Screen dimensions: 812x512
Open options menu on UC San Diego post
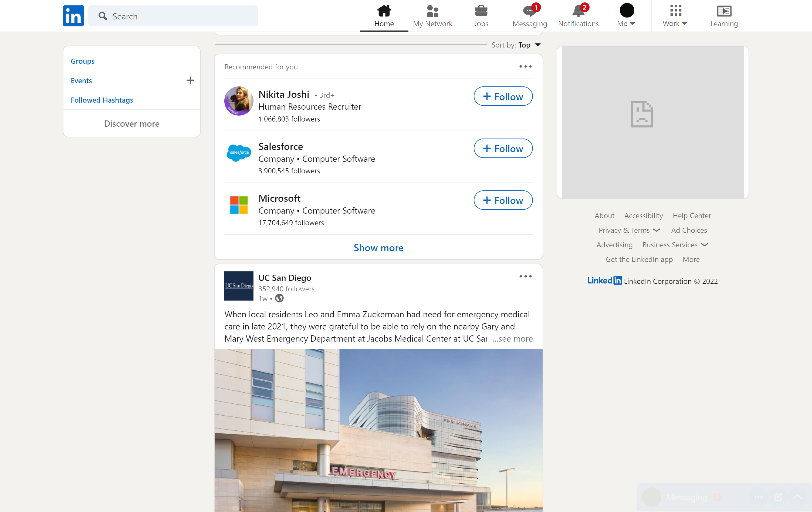tap(525, 276)
